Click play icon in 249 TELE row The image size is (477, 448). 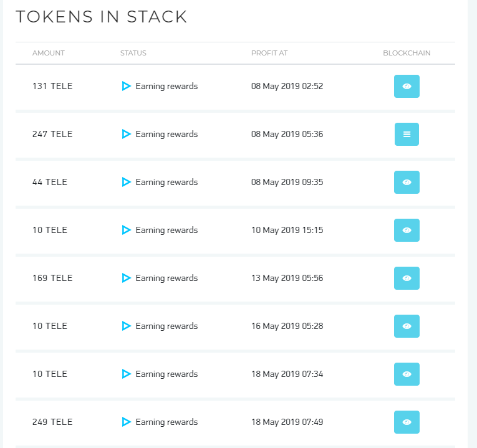(x=126, y=422)
